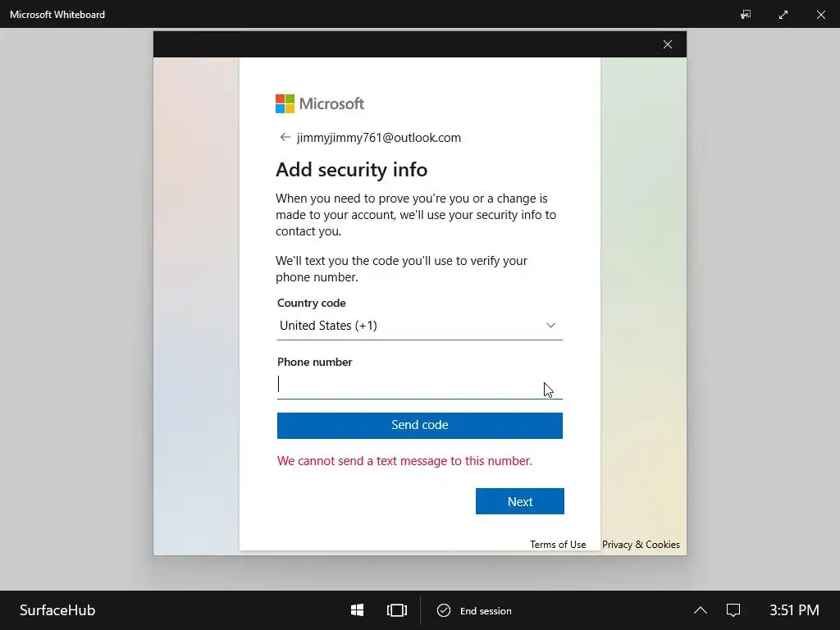Click the SurfaceHub label in the taskbar

pos(57,610)
